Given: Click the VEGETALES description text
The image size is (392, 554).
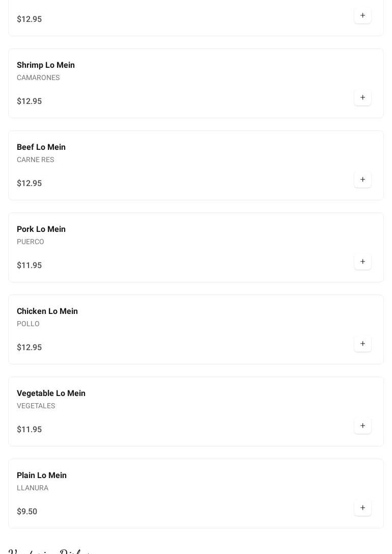Looking at the screenshot, I should pos(36,406).
